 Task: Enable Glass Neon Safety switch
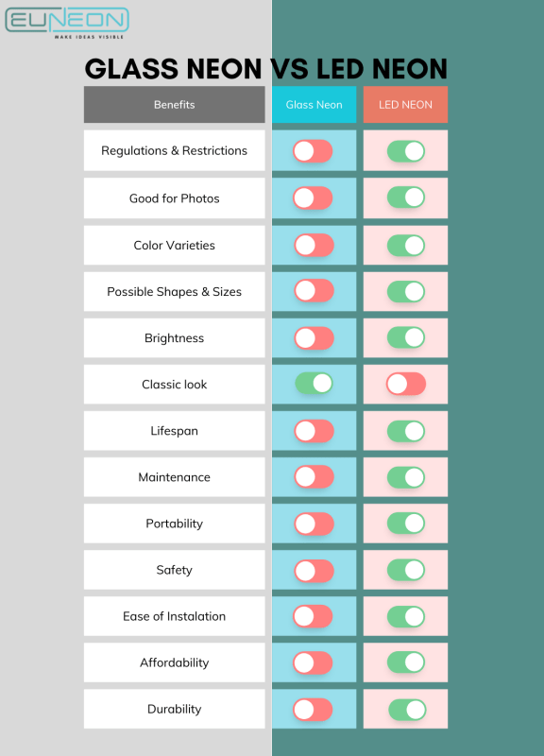(314, 571)
